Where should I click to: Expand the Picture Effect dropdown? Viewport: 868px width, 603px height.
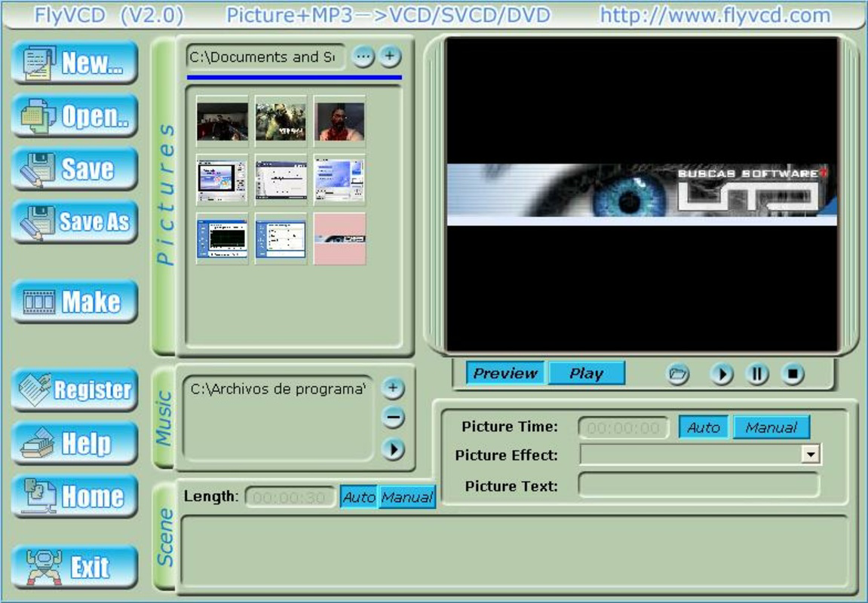coord(811,455)
